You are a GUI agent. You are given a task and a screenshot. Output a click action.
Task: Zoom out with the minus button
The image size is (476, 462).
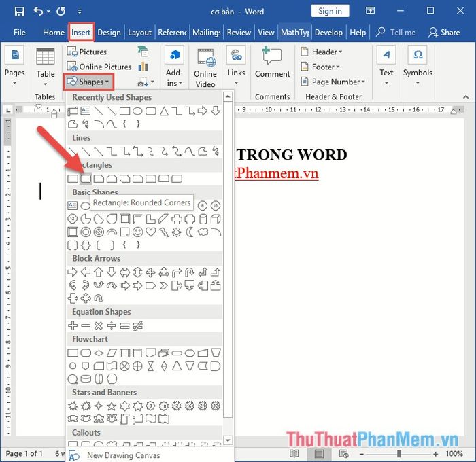tap(361, 454)
